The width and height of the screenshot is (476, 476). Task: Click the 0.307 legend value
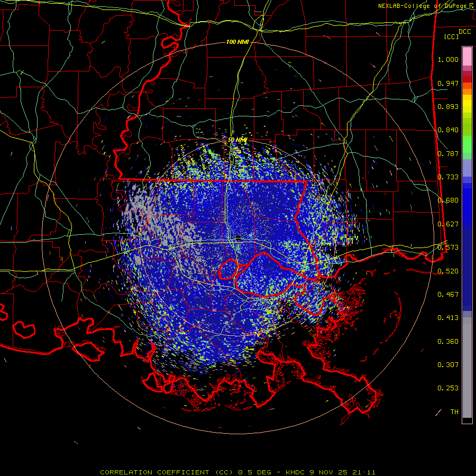(x=448, y=365)
